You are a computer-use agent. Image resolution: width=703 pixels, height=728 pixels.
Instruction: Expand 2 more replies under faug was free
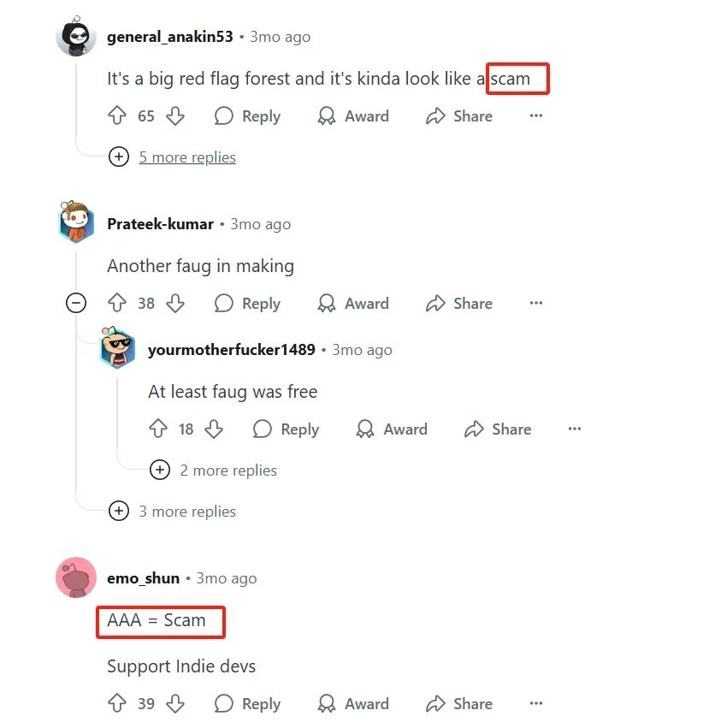[x=228, y=471]
